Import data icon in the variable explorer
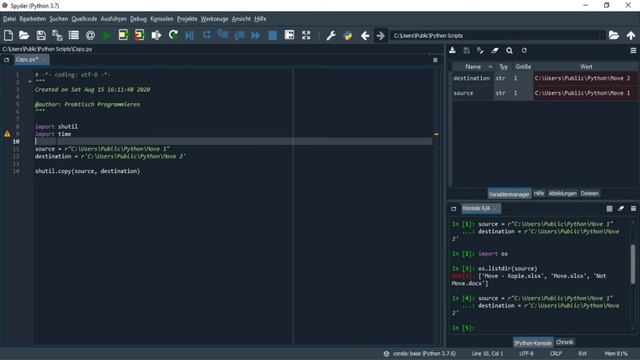640x360 pixels. click(452, 50)
